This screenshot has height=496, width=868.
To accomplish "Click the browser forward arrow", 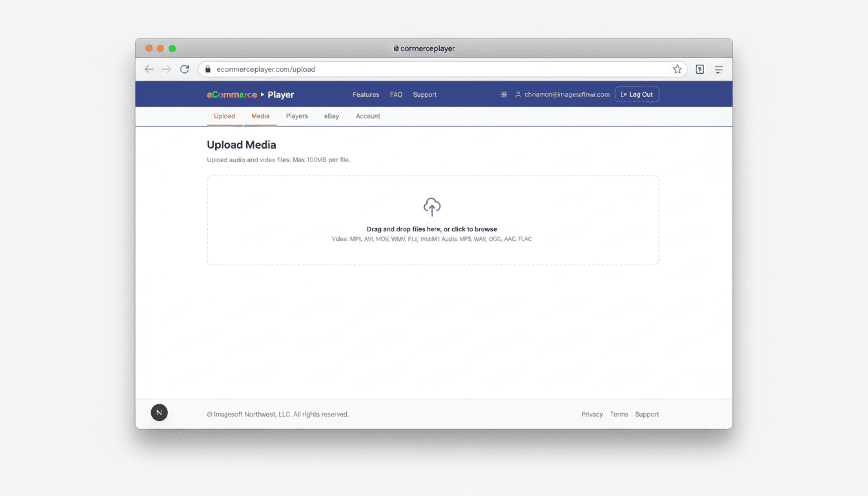I will (167, 69).
